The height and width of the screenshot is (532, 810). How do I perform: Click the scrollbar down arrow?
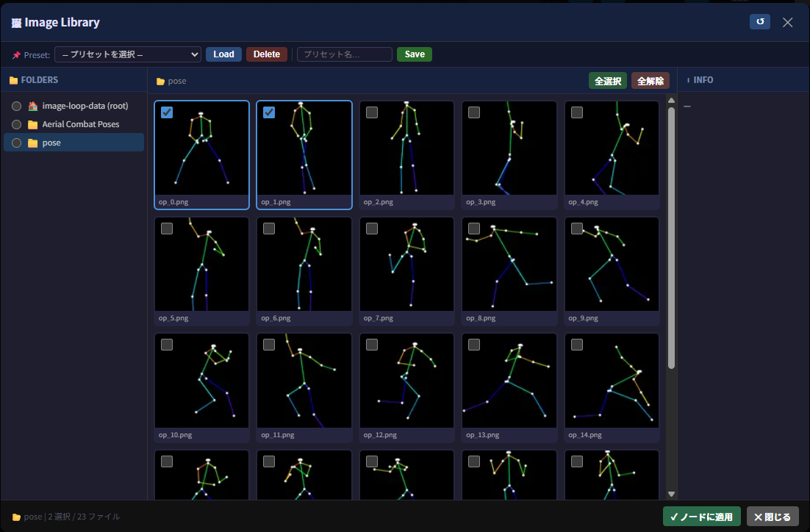(x=671, y=494)
